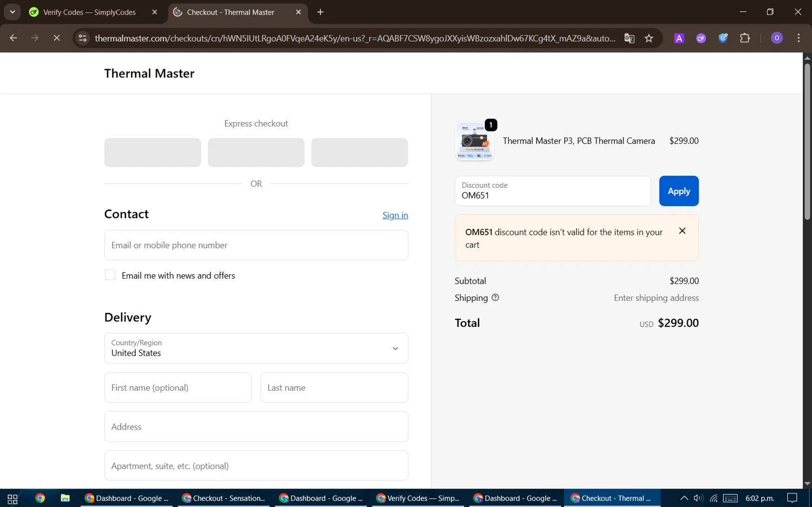Image resolution: width=812 pixels, height=507 pixels.
Task: Switch to Checkout - Thermal taskbar window
Action: 612,498
